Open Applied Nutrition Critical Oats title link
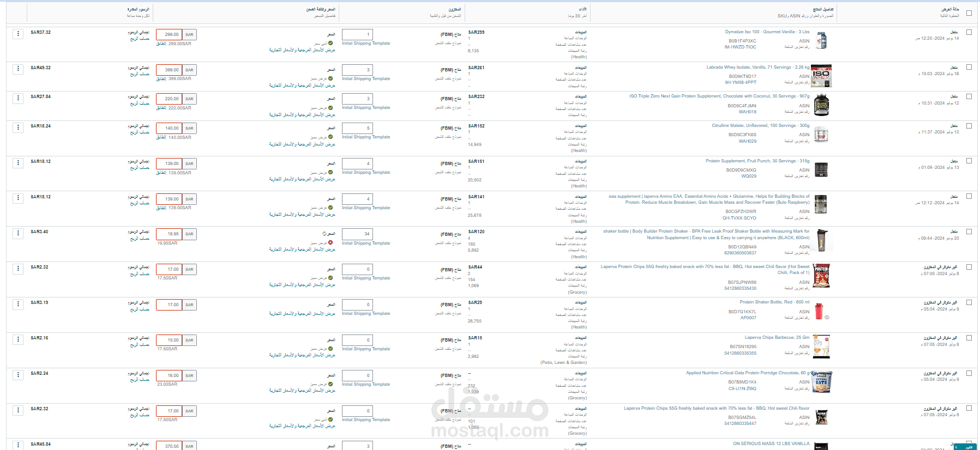This screenshot has width=980, height=450. coord(748,373)
